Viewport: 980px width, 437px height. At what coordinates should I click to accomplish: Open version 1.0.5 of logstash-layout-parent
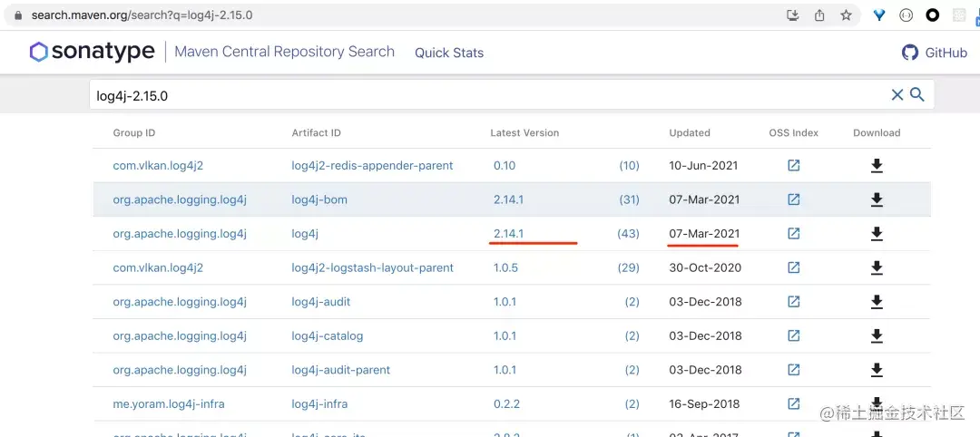click(x=505, y=267)
